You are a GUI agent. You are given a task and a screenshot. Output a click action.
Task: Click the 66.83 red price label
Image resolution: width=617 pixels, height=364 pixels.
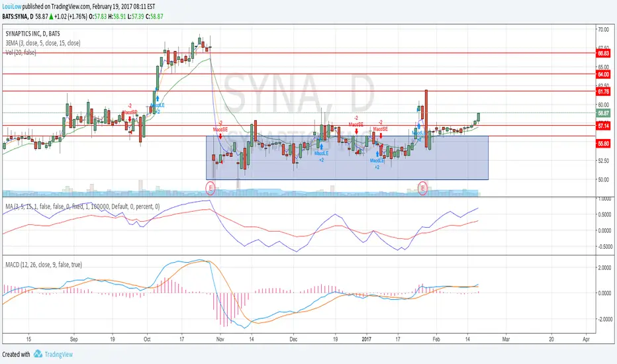pos(603,53)
